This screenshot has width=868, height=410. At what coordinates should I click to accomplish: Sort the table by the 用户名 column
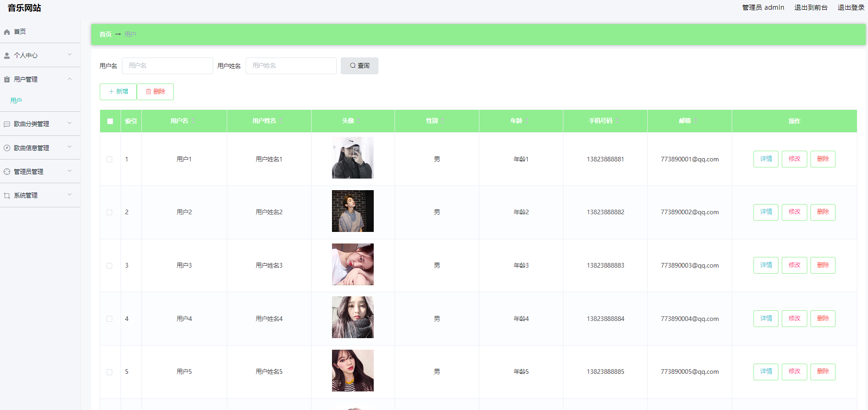click(193, 121)
